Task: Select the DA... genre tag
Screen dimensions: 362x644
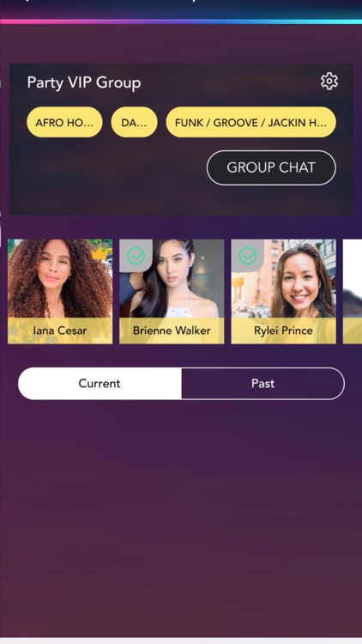Action: 134,123
